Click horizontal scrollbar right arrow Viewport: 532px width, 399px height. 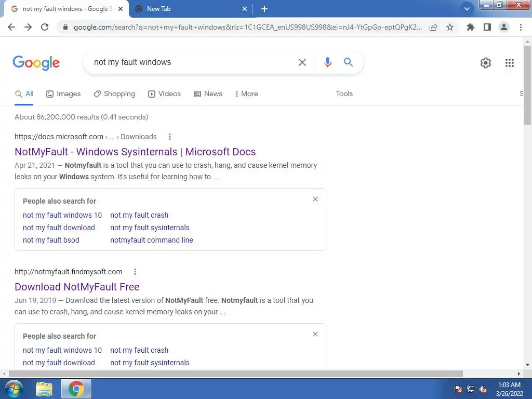click(x=519, y=374)
